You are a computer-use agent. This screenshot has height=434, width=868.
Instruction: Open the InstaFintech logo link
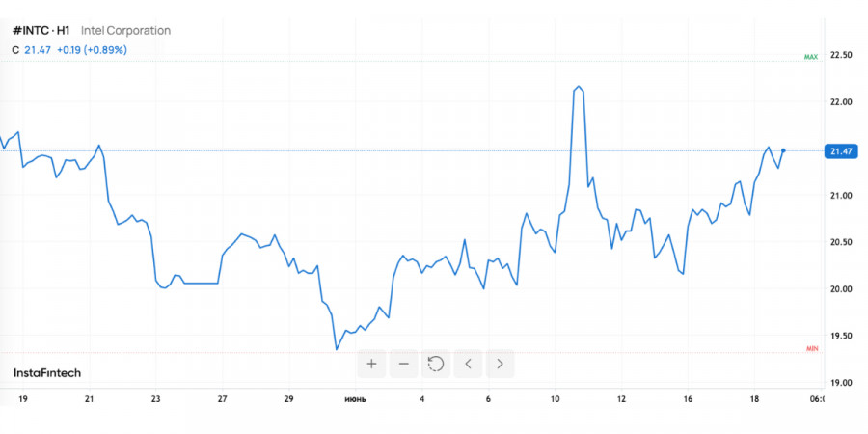(x=47, y=373)
